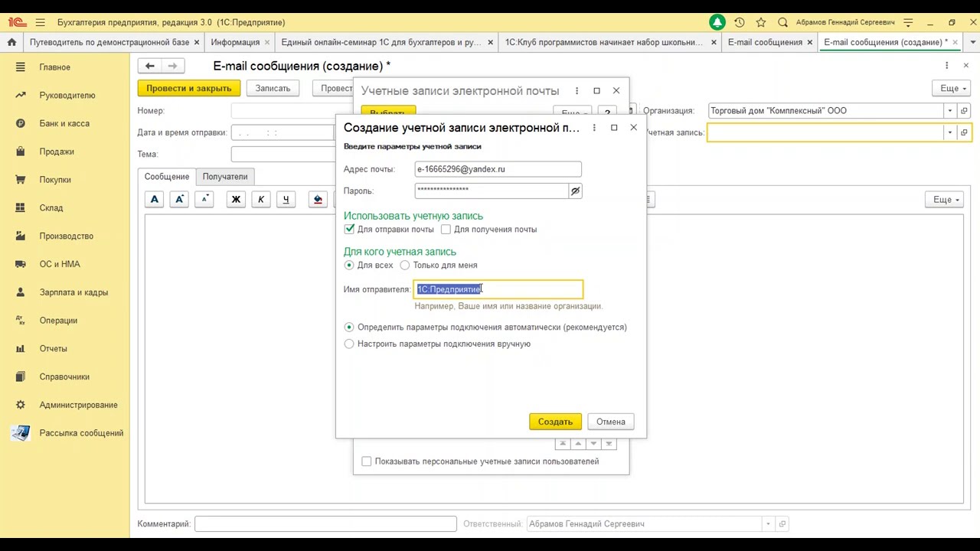
Task: Open the Справочники section in the sidebar
Action: coord(64,377)
